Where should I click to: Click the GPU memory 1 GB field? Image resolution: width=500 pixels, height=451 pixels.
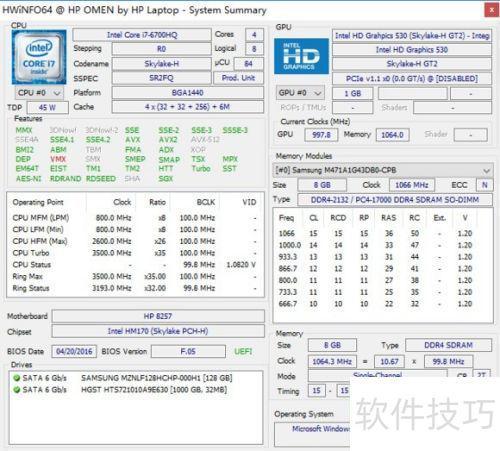click(353, 94)
